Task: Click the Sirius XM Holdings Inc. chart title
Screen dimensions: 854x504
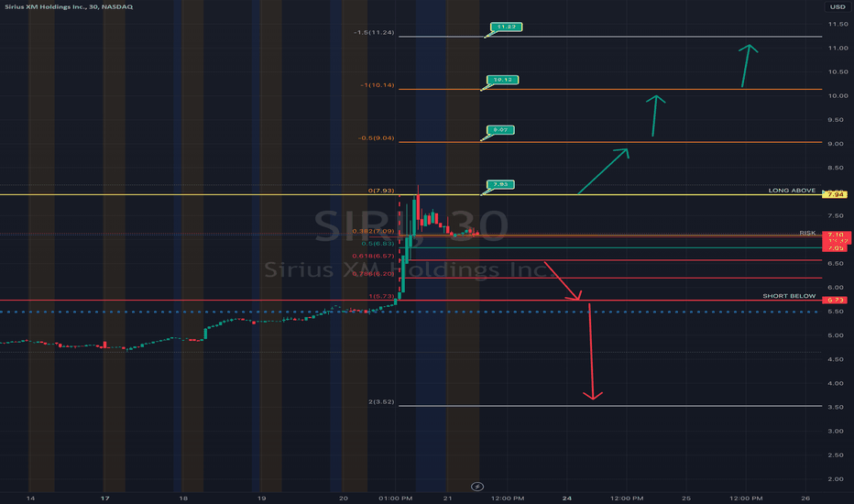Action: 69,6
